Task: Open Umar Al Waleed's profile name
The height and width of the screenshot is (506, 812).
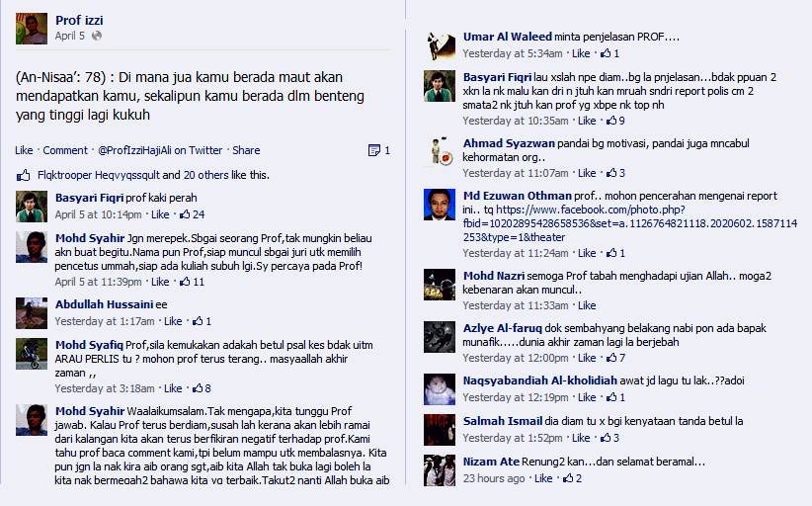Action: pos(508,37)
